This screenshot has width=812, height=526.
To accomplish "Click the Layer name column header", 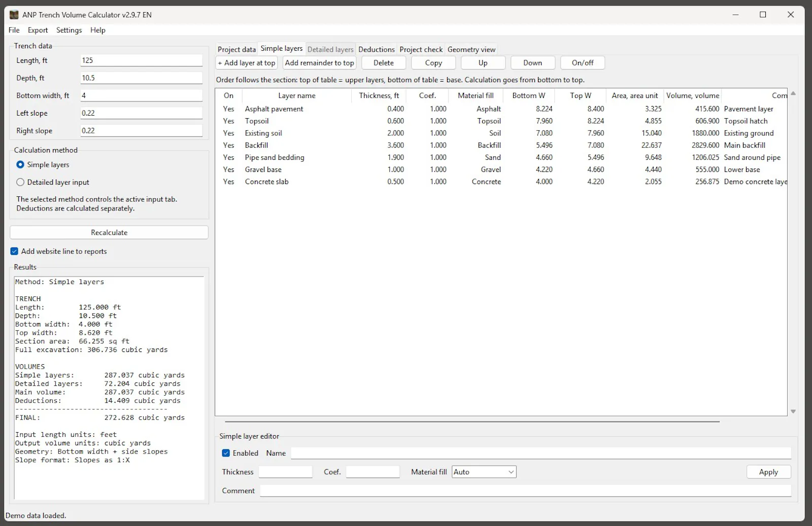I will pyautogui.click(x=297, y=95).
